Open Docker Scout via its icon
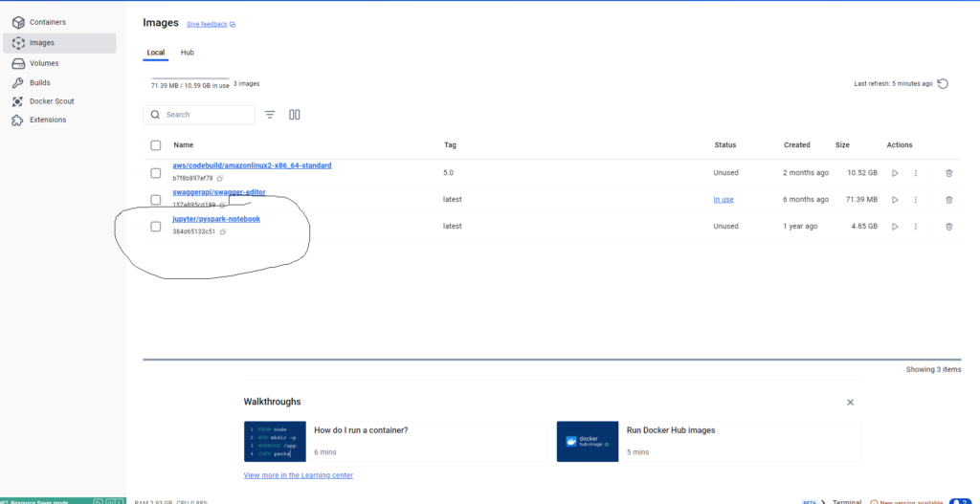This screenshot has width=980, height=504. coord(18,101)
